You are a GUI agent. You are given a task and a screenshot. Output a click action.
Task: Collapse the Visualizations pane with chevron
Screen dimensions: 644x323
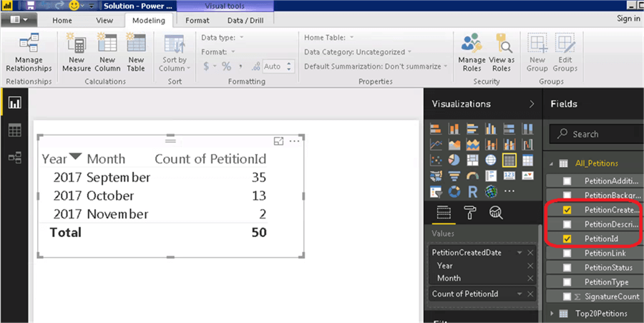pyautogui.click(x=532, y=104)
